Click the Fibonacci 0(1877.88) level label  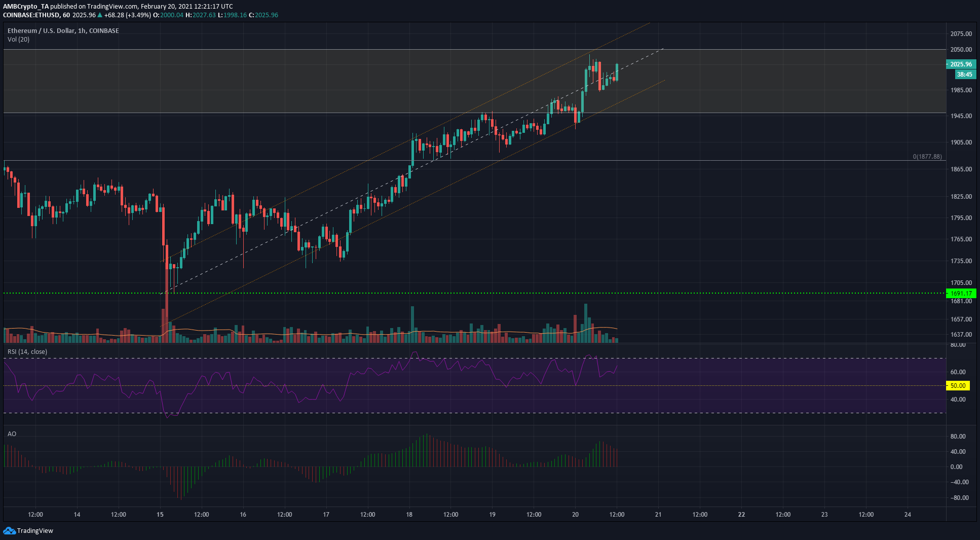[x=927, y=157]
